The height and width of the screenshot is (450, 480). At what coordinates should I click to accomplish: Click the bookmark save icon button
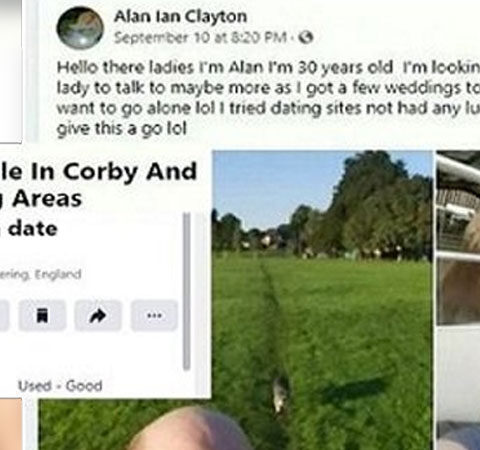point(42,315)
